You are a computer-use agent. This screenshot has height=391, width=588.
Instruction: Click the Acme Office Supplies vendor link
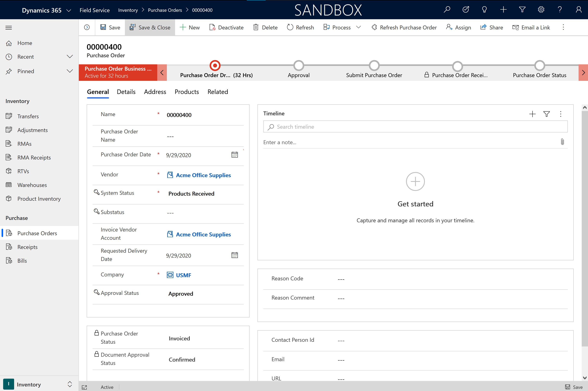click(203, 175)
